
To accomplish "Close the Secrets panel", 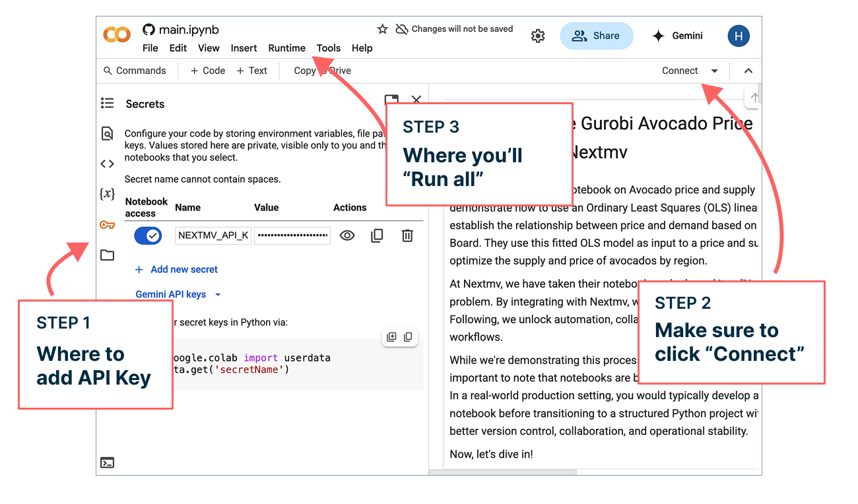I will [416, 100].
